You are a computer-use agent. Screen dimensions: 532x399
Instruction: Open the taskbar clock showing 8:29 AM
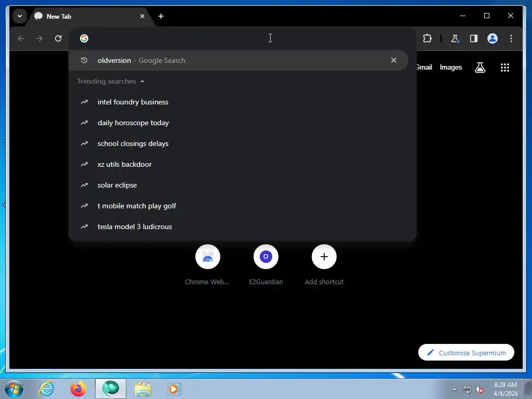tap(506, 389)
